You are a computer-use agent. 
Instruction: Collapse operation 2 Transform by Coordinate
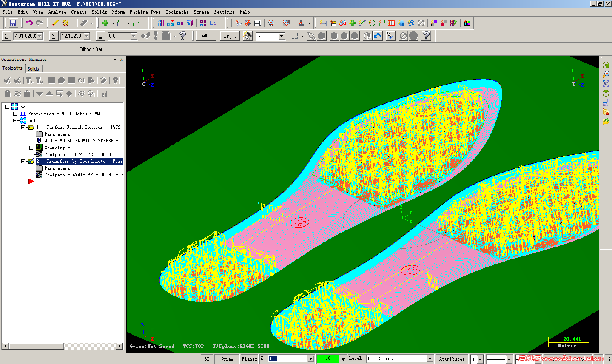[x=23, y=161]
